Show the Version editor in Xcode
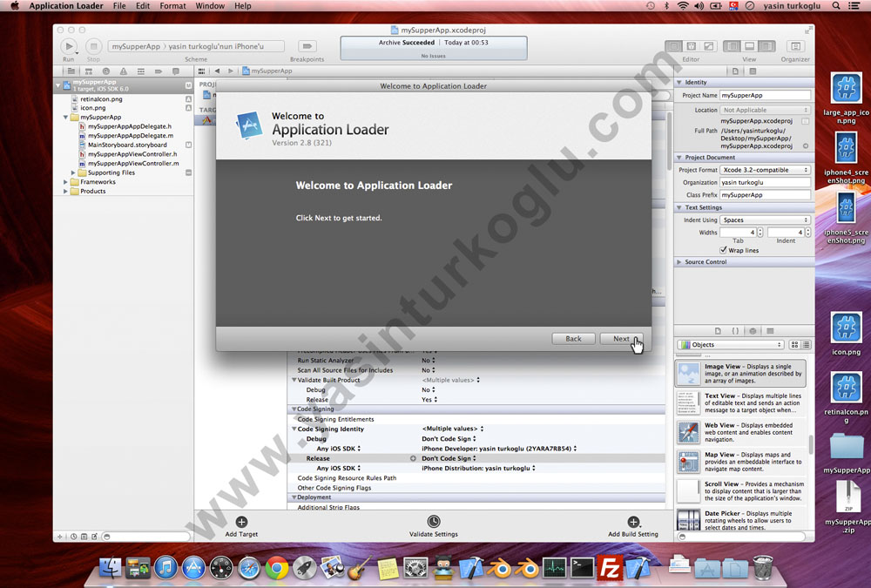 click(708, 46)
